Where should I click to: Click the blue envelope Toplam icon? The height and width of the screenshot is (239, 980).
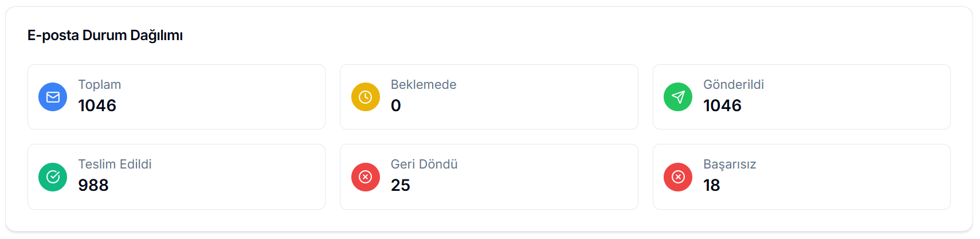53,97
